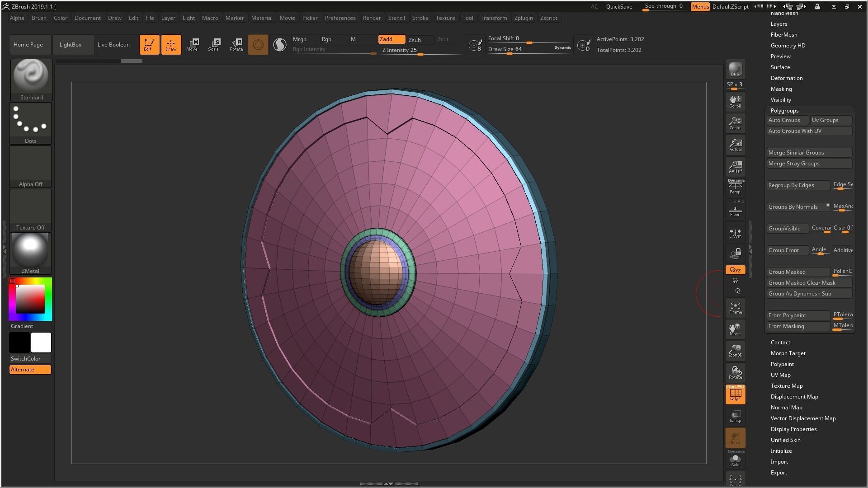Click the Frame mesh icon
The height and width of the screenshot is (488, 868).
735,307
